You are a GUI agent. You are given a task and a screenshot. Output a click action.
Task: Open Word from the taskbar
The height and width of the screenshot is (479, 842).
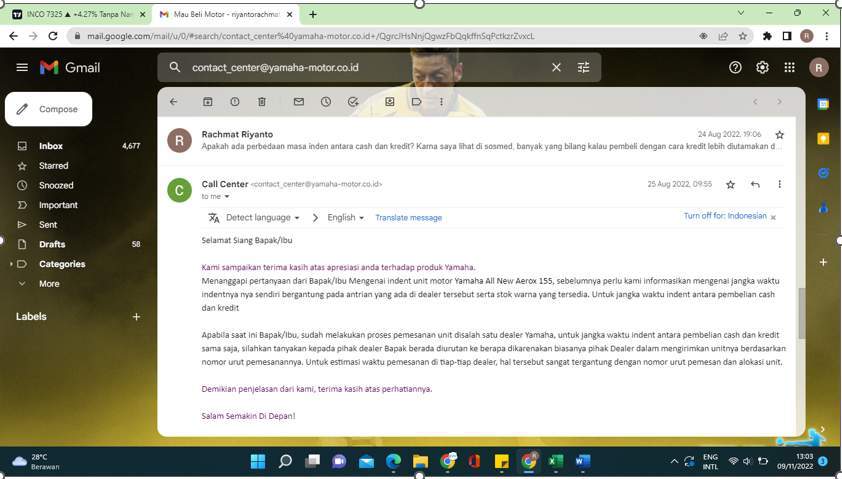(x=583, y=461)
